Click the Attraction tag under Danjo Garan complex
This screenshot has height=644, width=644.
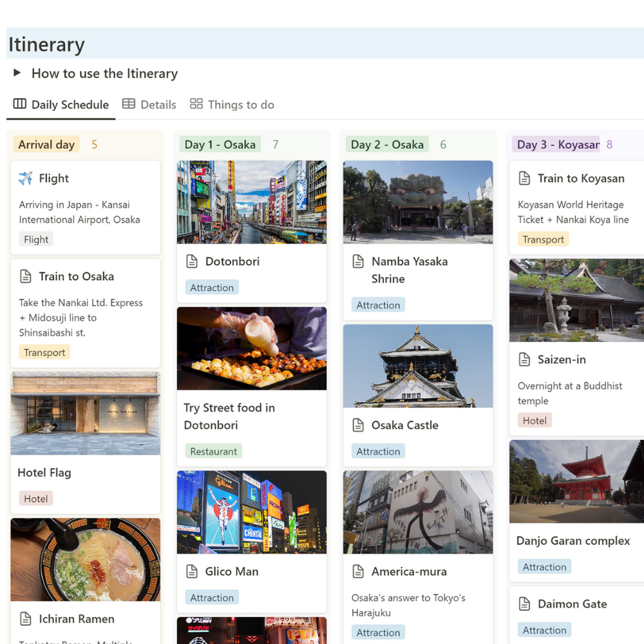coord(545,567)
